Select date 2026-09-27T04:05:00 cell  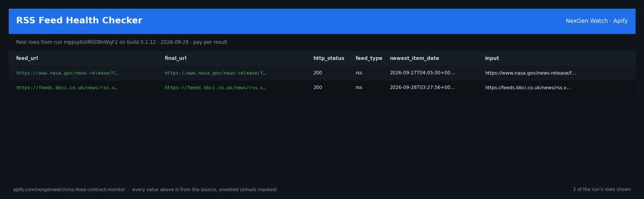pyautogui.click(x=423, y=73)
